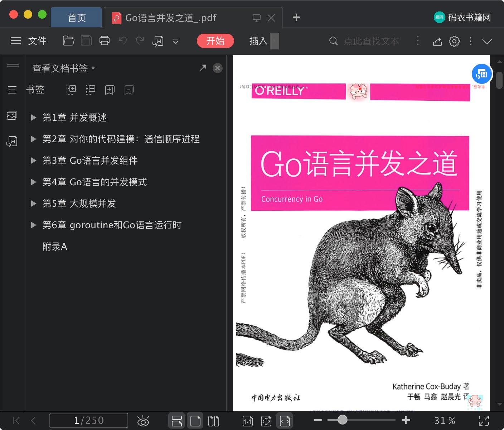Go to previous page arrow

coord(33,420)
